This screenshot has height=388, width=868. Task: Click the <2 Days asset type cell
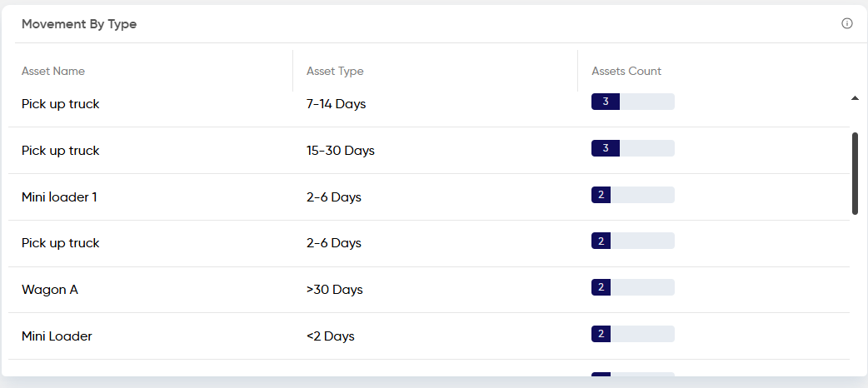(330, 336)
